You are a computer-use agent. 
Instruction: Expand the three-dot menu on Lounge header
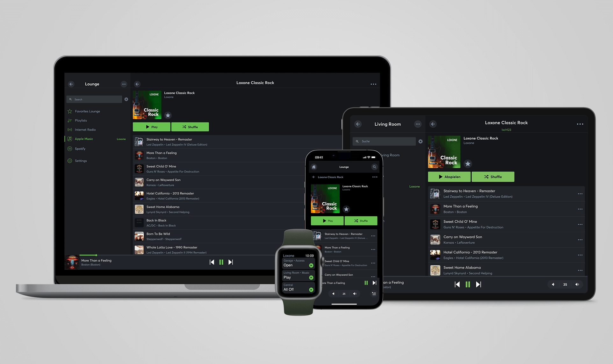click(124, 84)
